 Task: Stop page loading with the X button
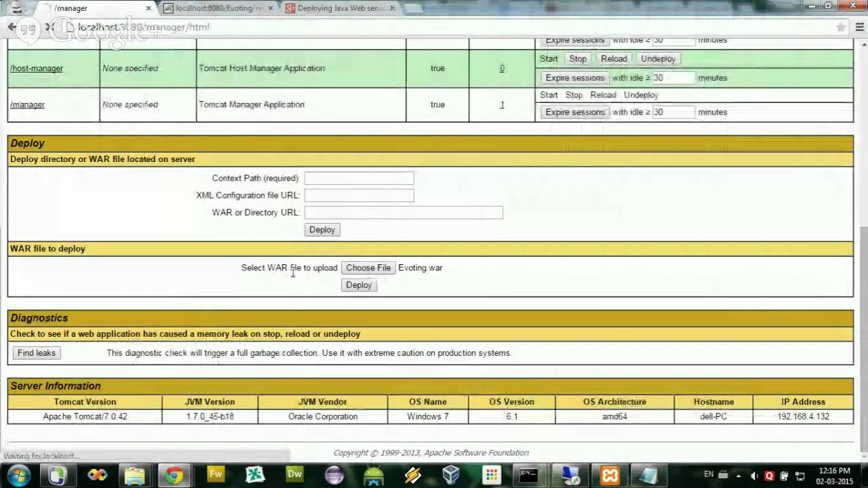50,27
